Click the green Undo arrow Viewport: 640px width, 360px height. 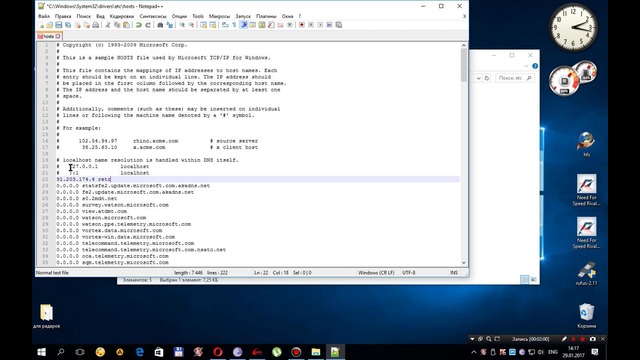click(x=139, y=25)
